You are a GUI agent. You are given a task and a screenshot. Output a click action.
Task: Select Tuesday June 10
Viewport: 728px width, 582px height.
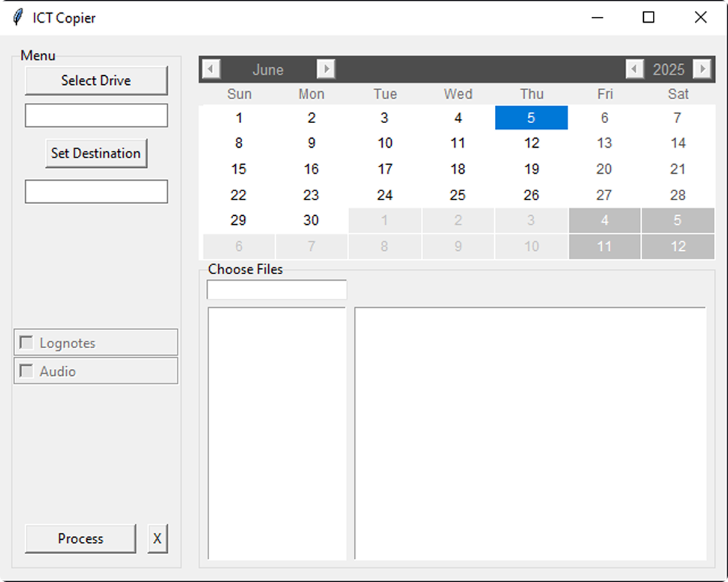(x=385, y=143)
